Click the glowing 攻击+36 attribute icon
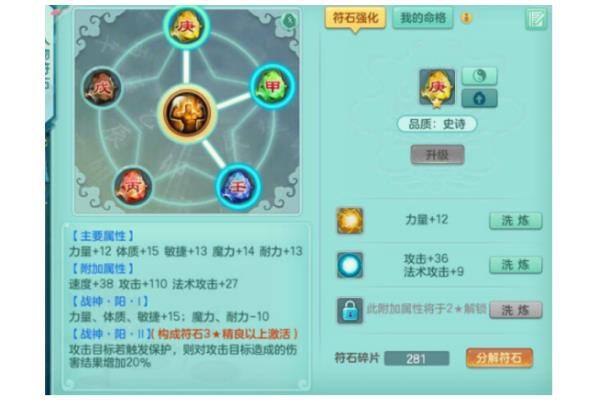The image size is (600, 400). click(x=350, y=265)
